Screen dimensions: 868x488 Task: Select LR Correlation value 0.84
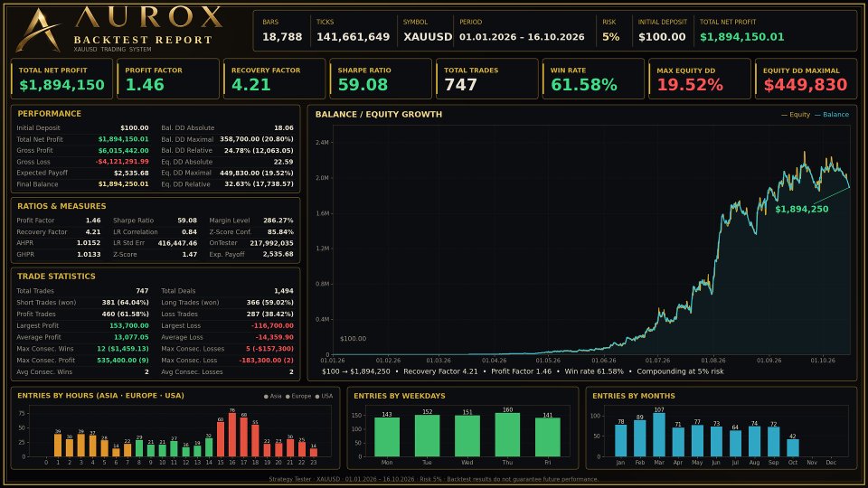pos(189,232)
